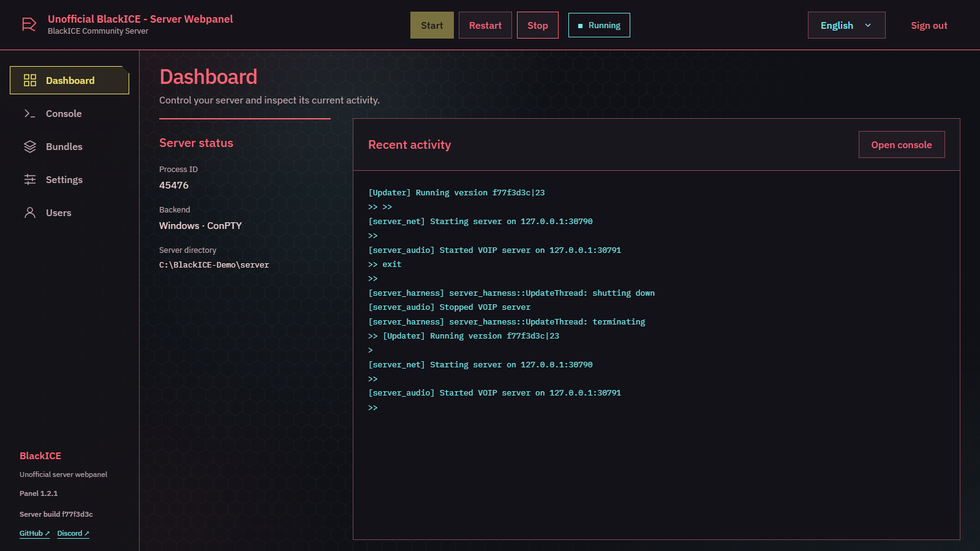Click the language selector chevron arrow
Screen dimensions: 980x551
868,25
